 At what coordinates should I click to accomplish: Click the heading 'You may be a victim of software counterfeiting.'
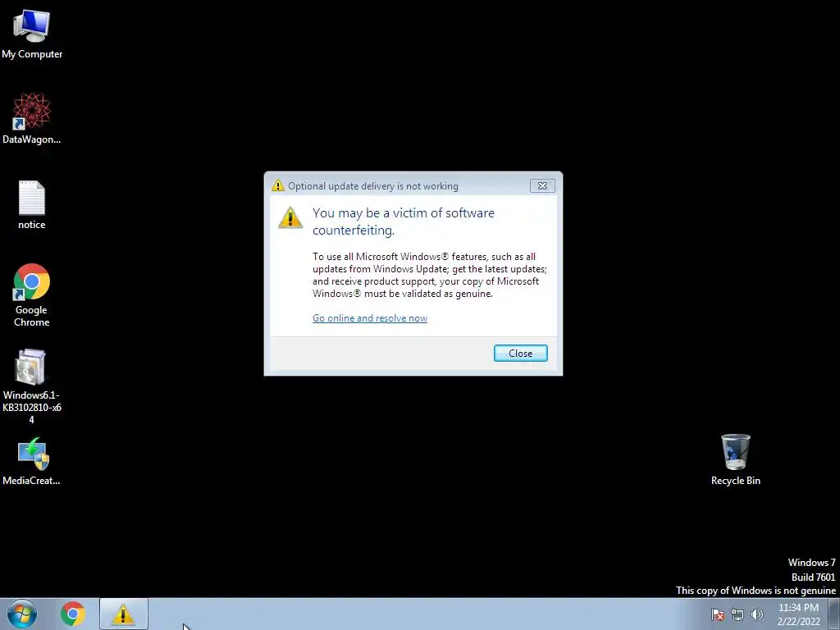[403, 221]
